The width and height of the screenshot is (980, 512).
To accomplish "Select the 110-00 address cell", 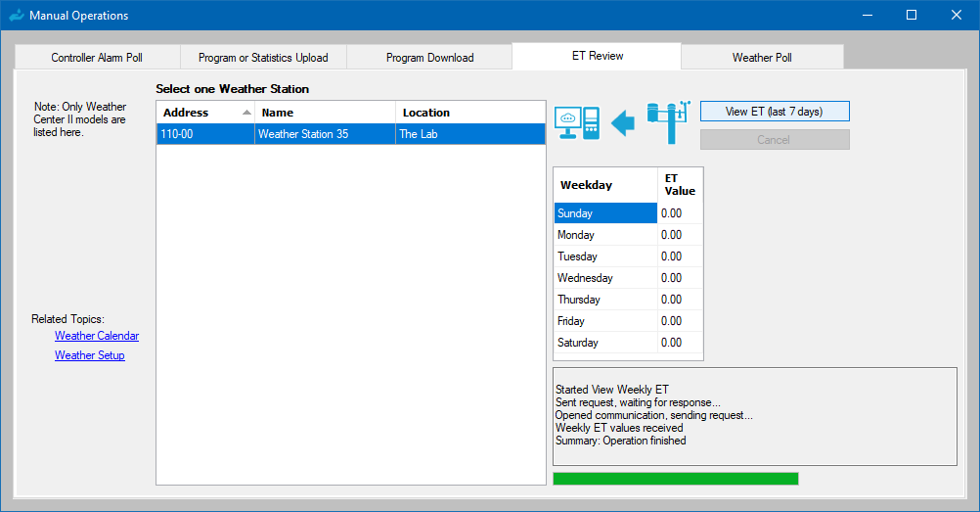I will (x=205, y=134).
